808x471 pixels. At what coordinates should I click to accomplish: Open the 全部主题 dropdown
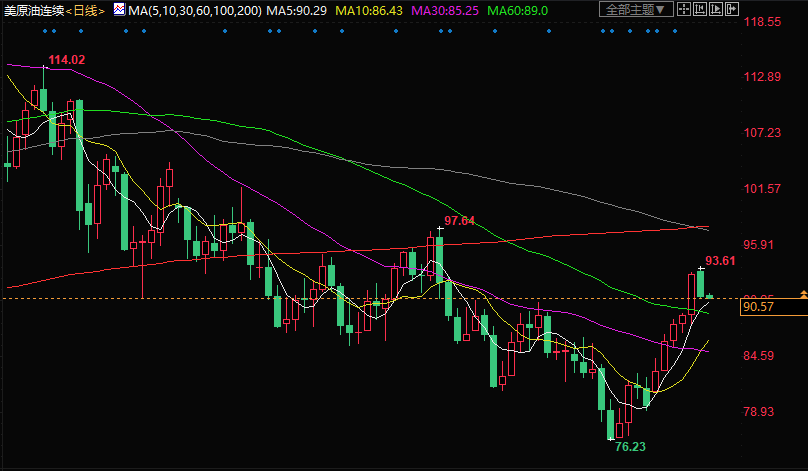point(636,9)
